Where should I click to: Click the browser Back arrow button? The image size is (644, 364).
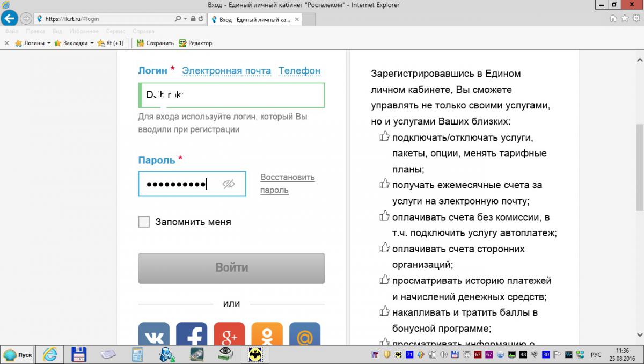tap(9, 18)
